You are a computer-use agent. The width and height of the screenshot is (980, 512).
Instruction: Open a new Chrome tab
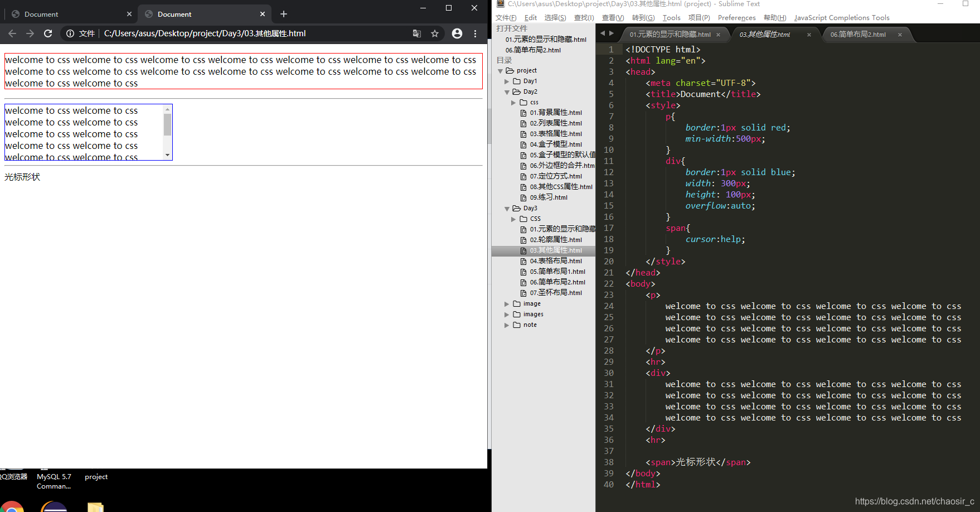[284, 14]
